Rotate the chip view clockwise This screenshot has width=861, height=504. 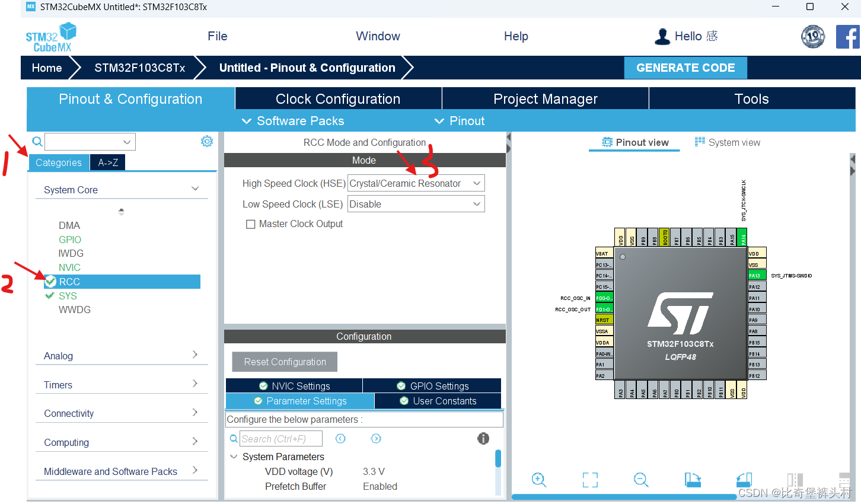[x=693, y=480]
